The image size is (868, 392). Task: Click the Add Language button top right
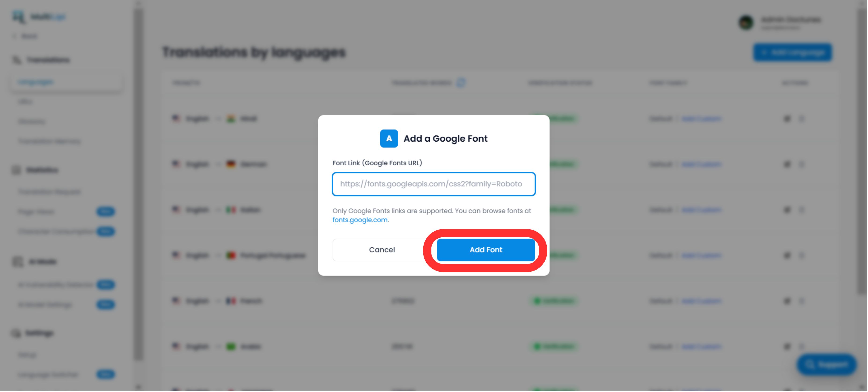point(792,52)
